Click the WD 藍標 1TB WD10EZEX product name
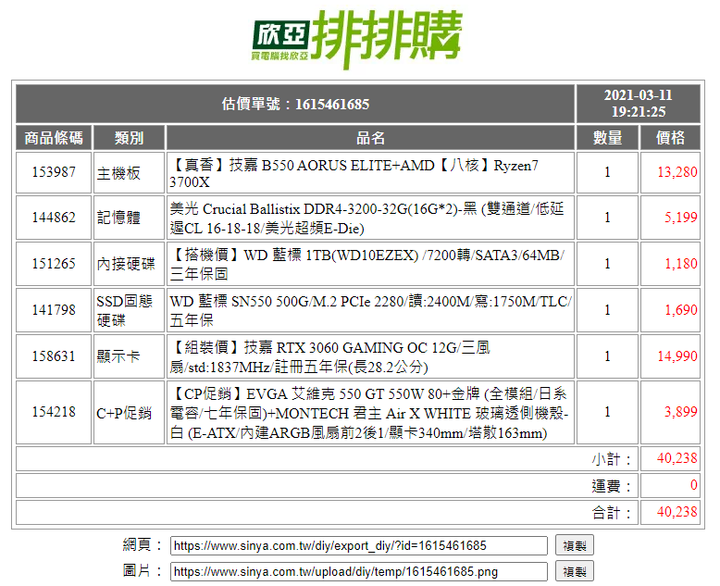Image resolution: width=720 pixels, height=586 pixels. coord(367,264)
